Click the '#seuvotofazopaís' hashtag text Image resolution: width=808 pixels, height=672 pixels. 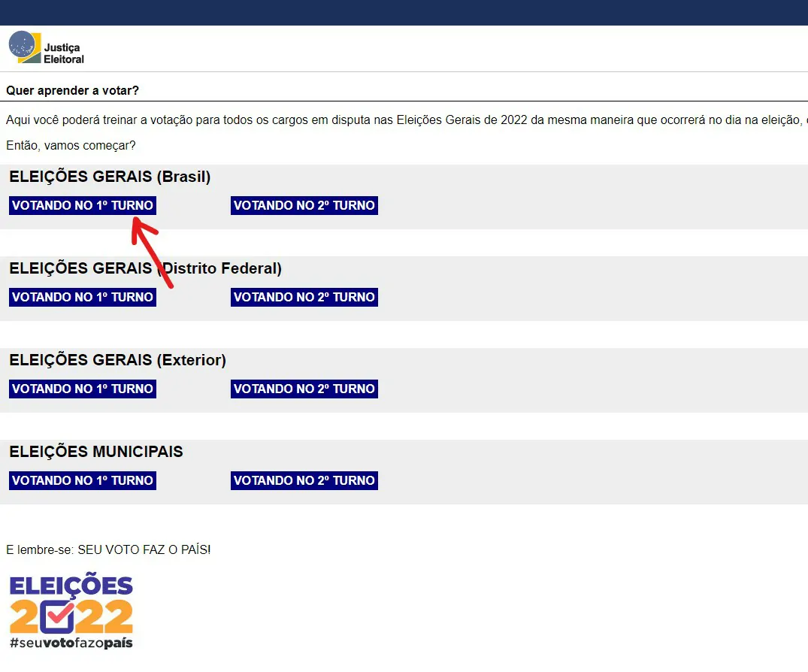tap(71, 643)
